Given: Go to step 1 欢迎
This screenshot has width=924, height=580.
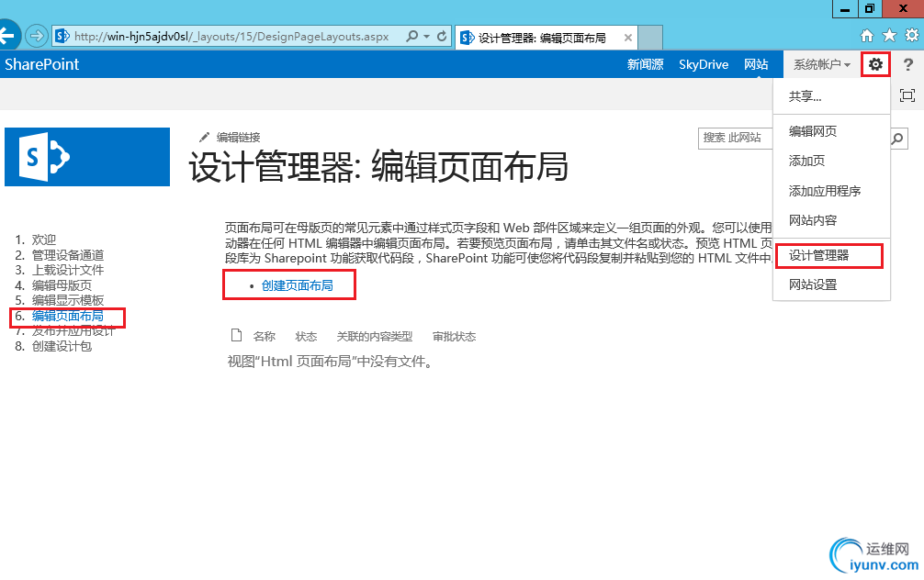Looking at the screenshot, I should (x=43, y=240).
